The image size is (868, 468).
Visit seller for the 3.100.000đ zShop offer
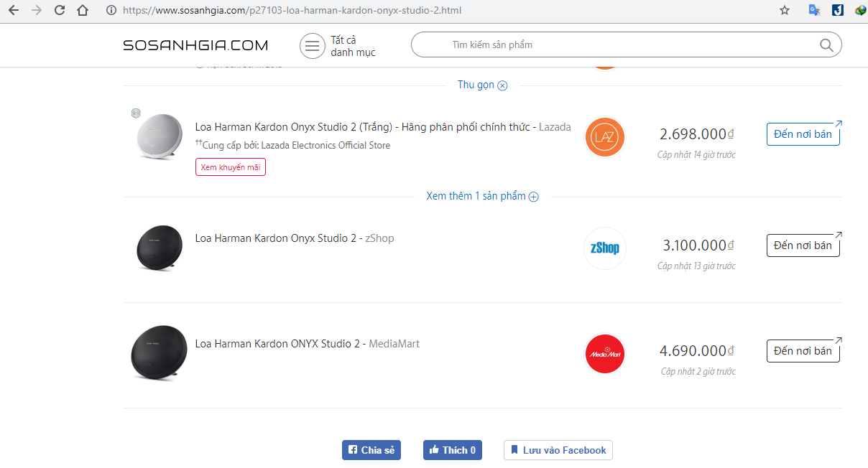point(803,245)
